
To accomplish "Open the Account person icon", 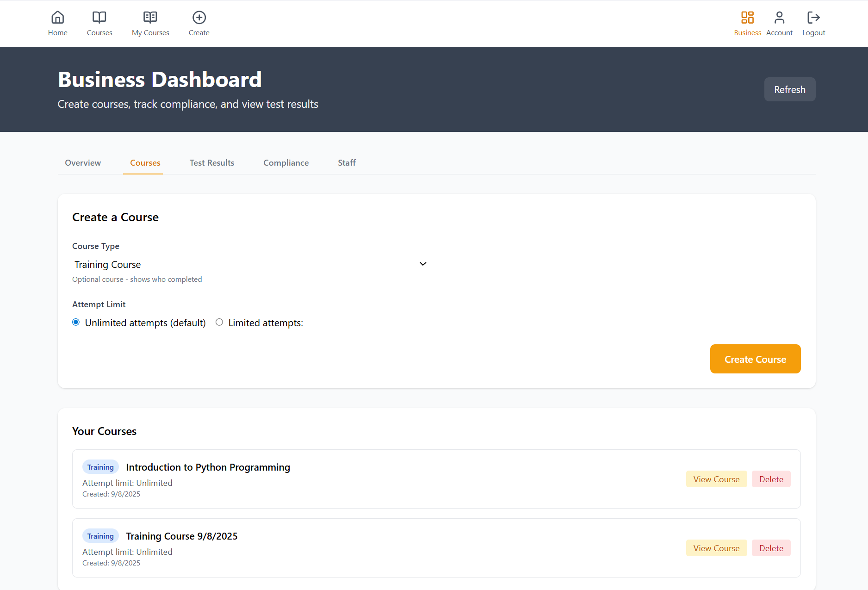I will 779,18.
